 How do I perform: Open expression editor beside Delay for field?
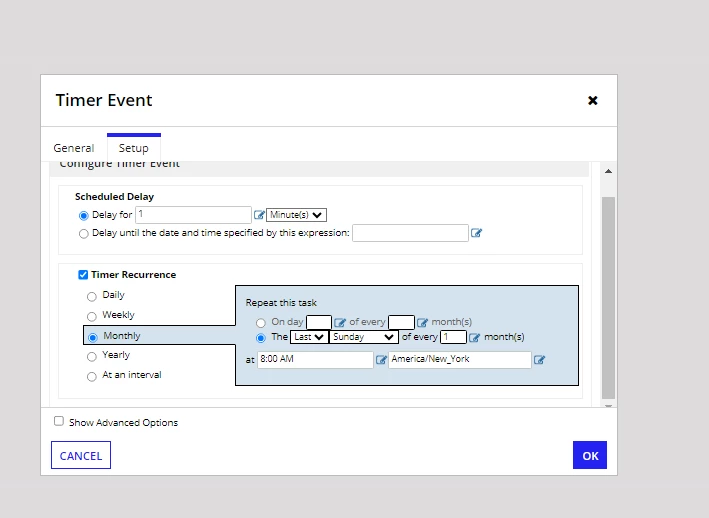259,215
